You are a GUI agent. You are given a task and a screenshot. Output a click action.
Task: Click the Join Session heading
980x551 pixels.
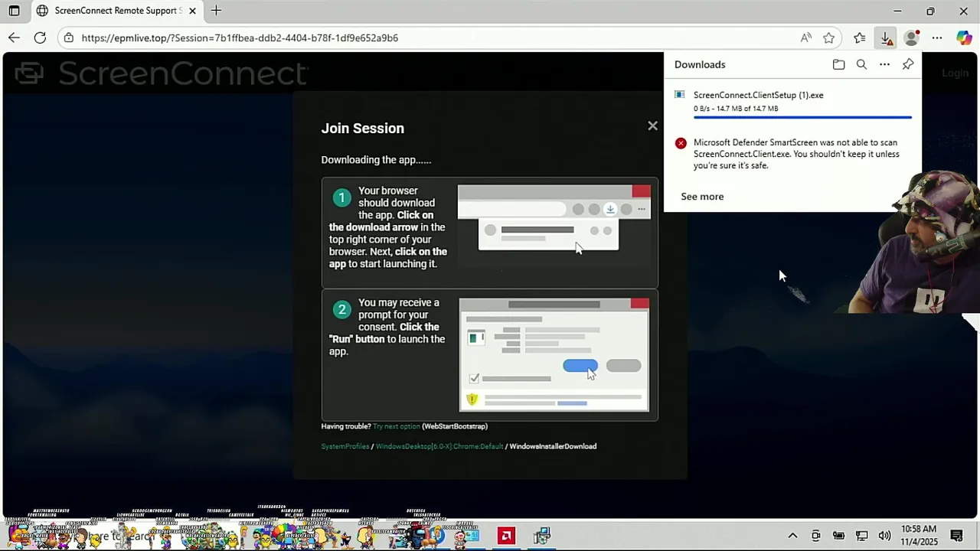click(x=363, y=129)
